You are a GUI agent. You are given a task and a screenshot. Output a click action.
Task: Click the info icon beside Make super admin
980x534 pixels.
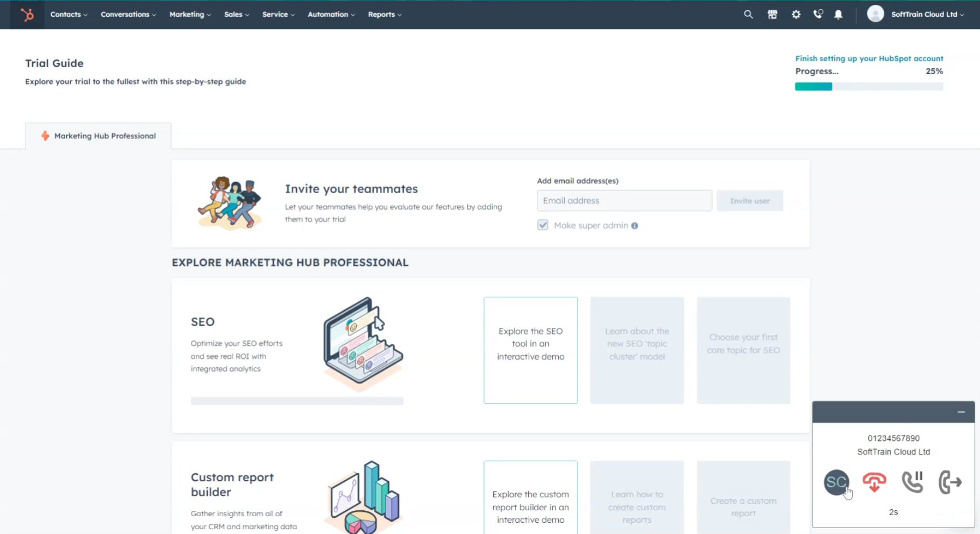click(635, 226)
